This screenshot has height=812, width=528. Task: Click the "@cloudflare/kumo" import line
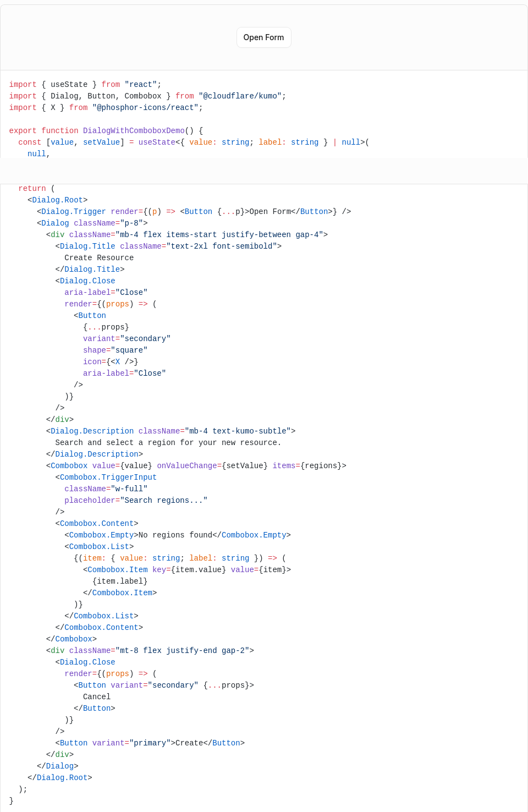[147, 96]
